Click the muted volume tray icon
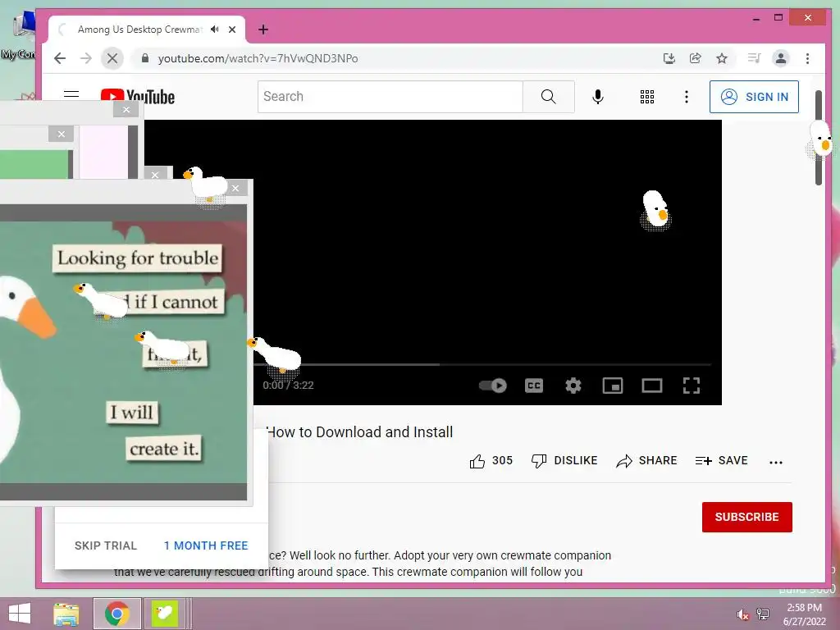This screenshot has height=630, width=840. pyautogui.click(x=743, y=614)
